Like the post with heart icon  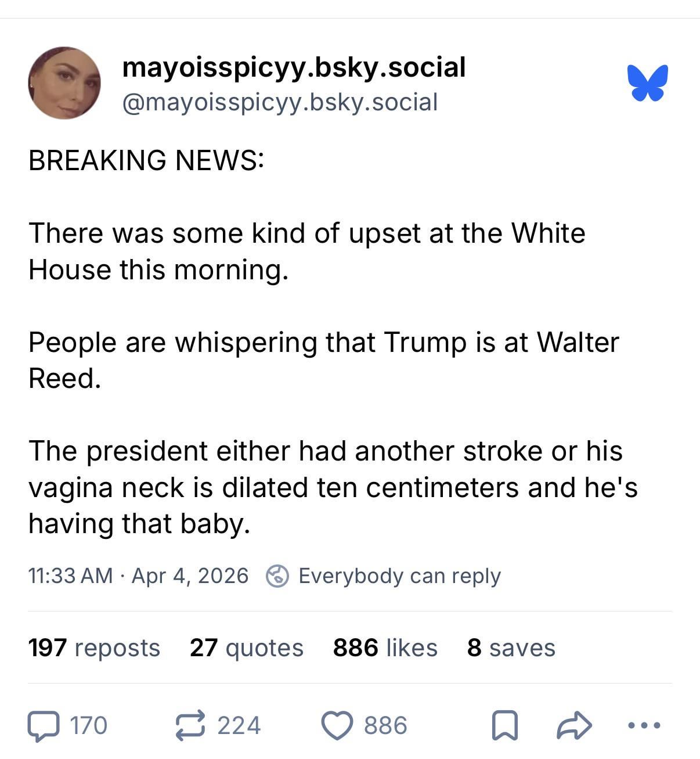[337, 726]
